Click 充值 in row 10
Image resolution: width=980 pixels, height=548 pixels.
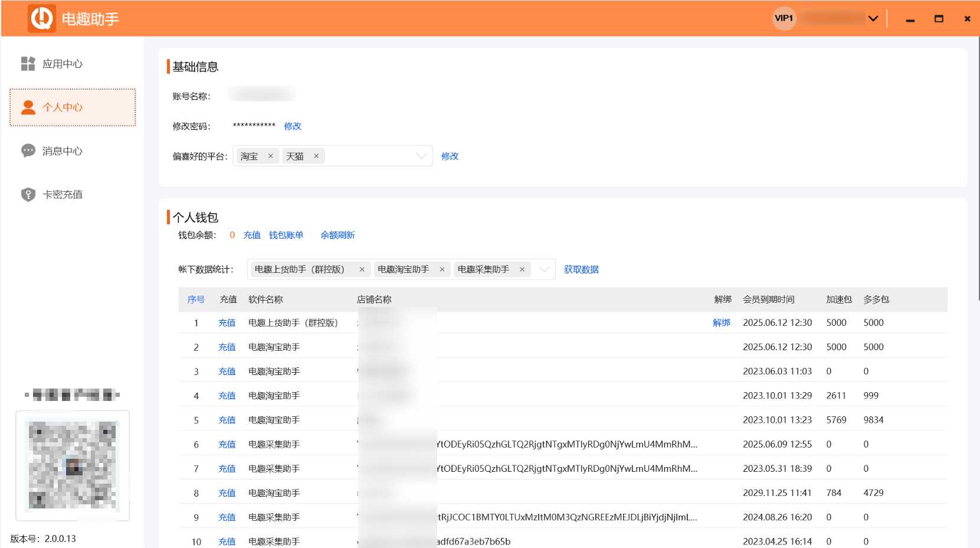click(x=227, y=542)
